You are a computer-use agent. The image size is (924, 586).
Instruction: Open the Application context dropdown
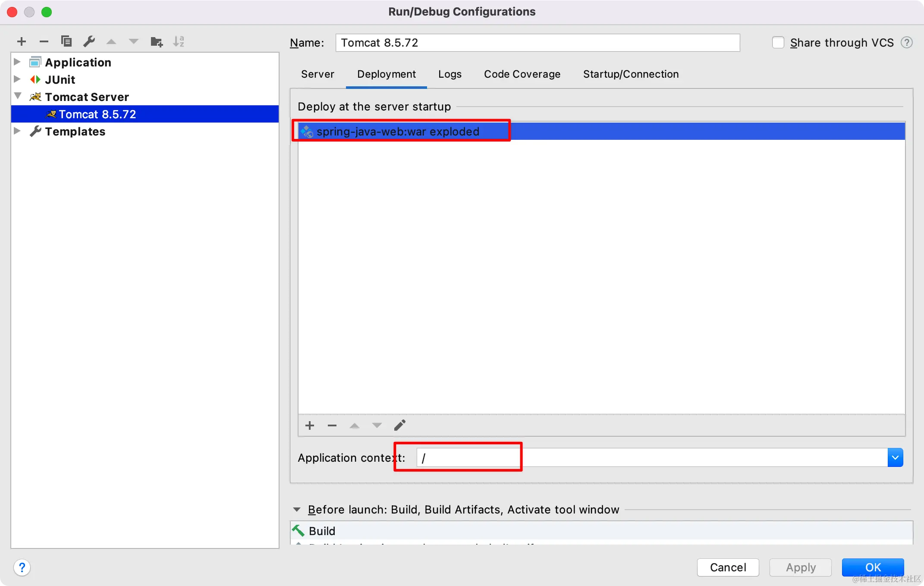895,457
